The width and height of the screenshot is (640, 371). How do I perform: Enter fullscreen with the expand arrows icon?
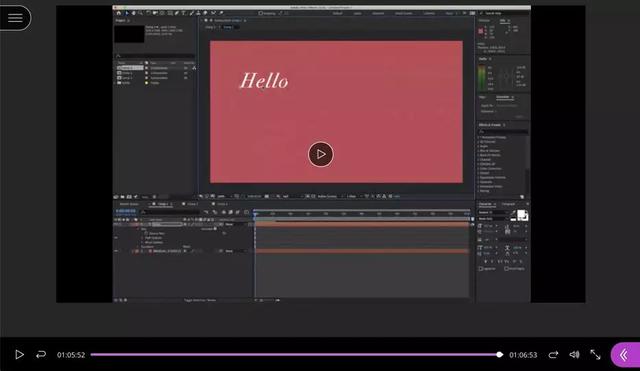click(x=595, y=355)
